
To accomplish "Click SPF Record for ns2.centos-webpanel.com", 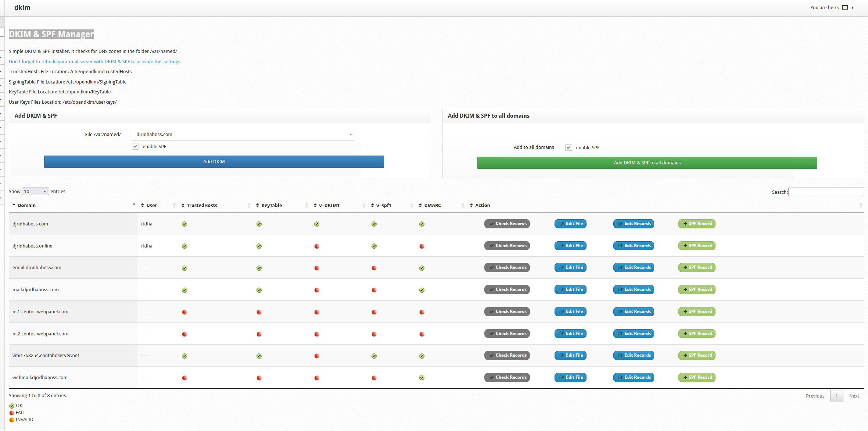I will pyautogui.click(x=697, y=334).
